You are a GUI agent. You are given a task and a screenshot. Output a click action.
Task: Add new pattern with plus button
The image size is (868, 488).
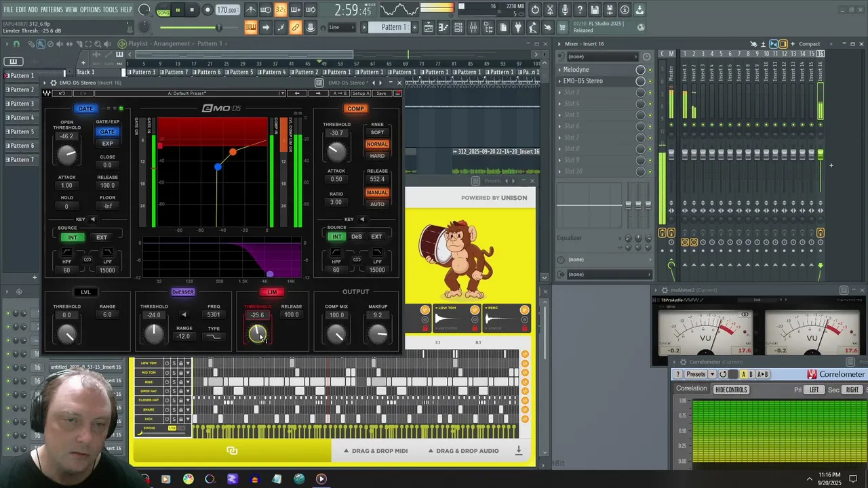[415, 27]
